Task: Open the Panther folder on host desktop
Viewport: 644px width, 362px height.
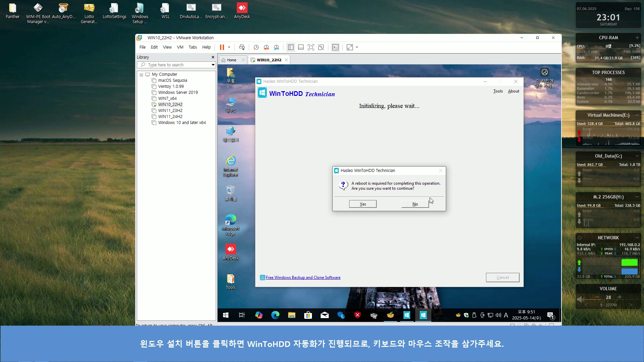Action: [x=12, y=11]
